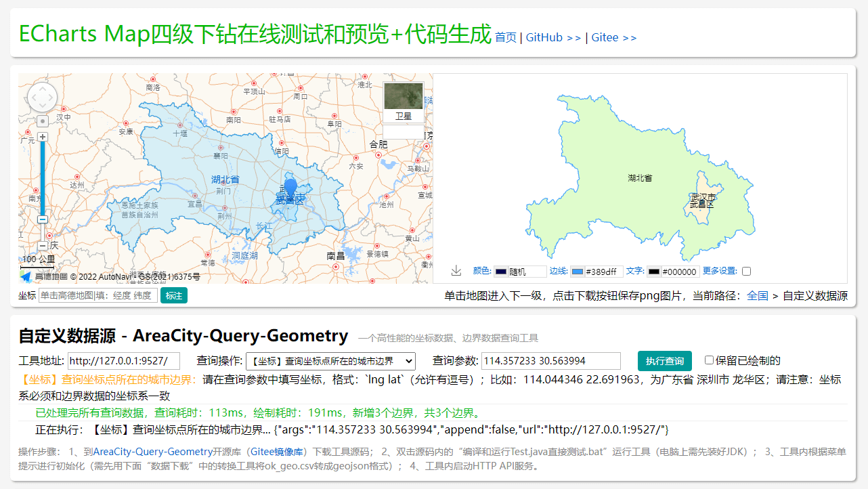The height and width of the screenshot is (489, 868).
Task: Tick the 保留已绘制的 checkbox
Action: tap(710, 360)
